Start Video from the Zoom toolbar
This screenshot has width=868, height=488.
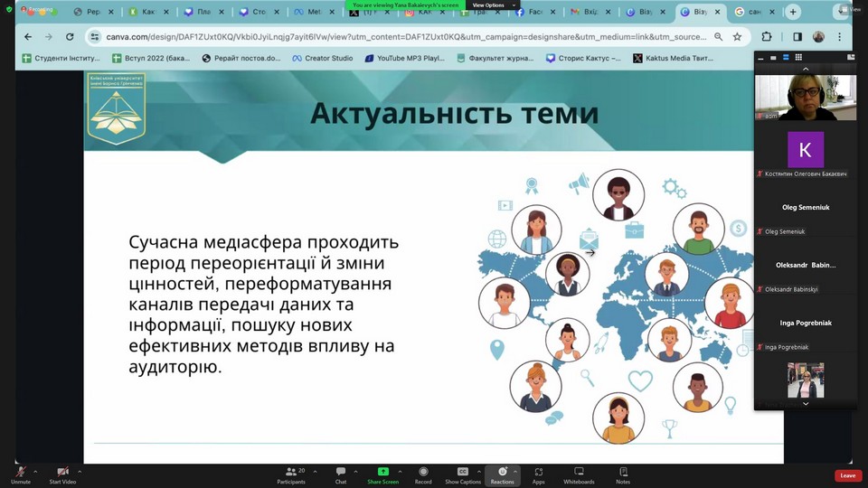tap(62, 474)
